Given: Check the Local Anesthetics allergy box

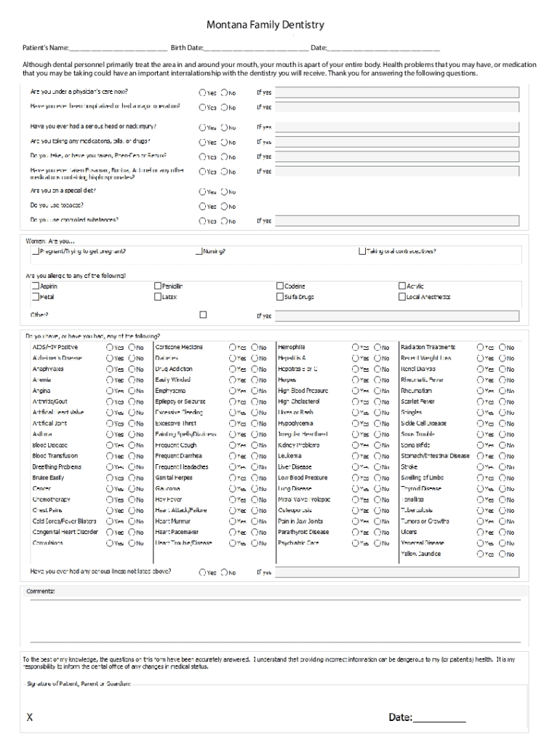Looking at the screenshot, I should click(402, 297).
